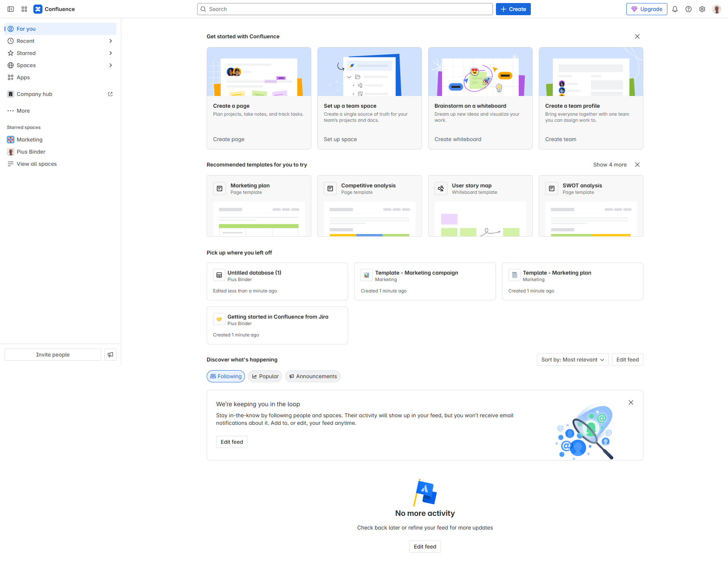
Task: Select the Popular tab
Action: coord(265,376)
